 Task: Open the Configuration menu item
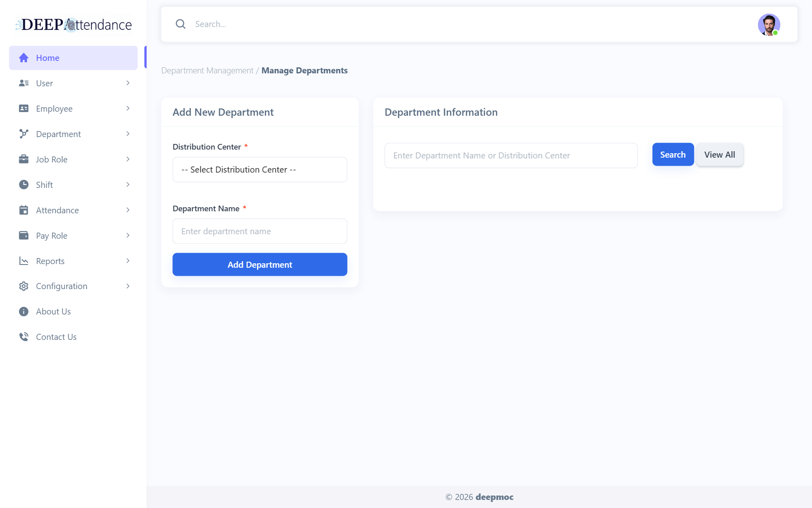coord(73,286)
